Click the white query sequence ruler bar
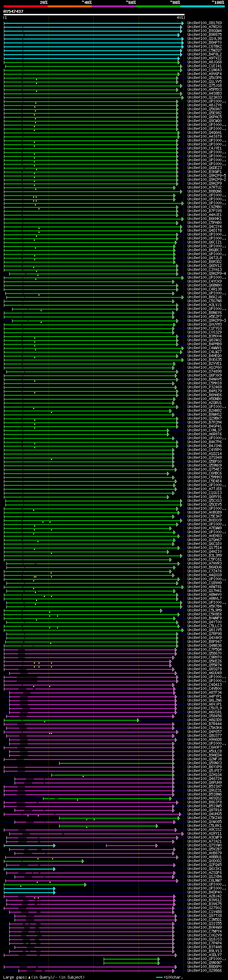Image resolution: width=228 pixels, height=980 pixels. pos(94,15)
